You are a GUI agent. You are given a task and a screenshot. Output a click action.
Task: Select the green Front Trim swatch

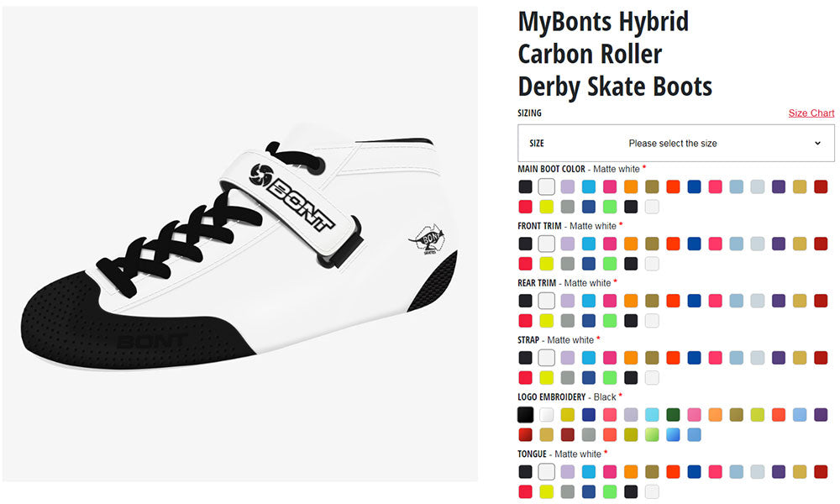tap(610, 264)
